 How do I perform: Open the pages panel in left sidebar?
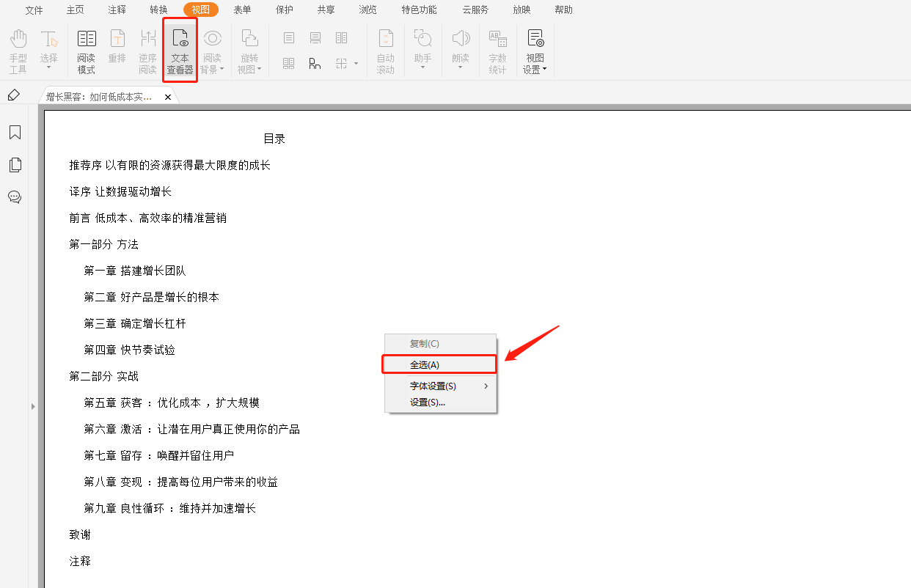point(15,165)
